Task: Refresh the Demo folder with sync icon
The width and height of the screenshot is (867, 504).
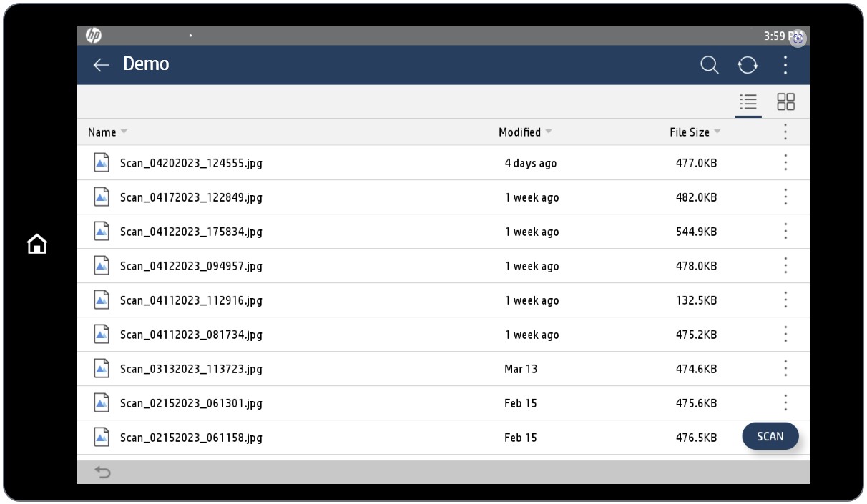Action: click(x=748, y=65)
